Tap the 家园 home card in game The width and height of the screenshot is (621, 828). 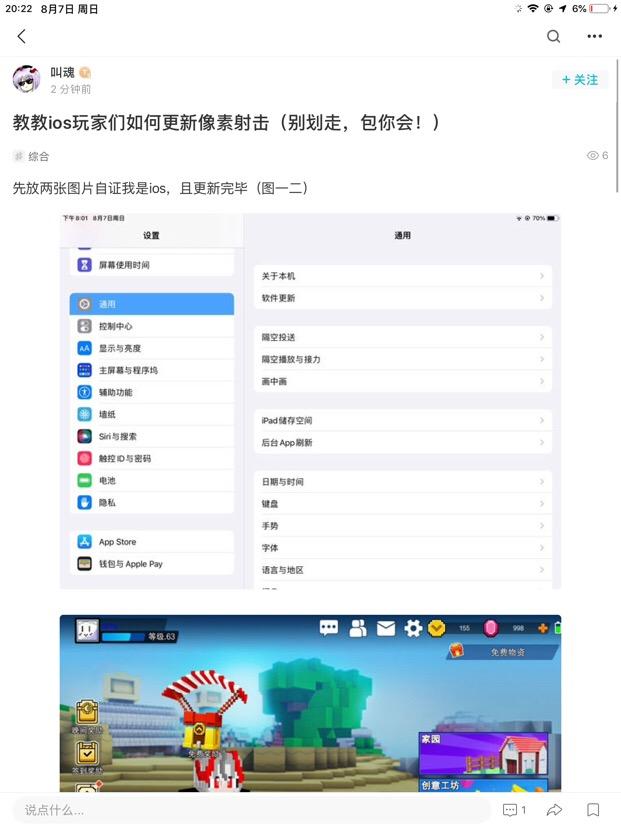coord(483,754)
